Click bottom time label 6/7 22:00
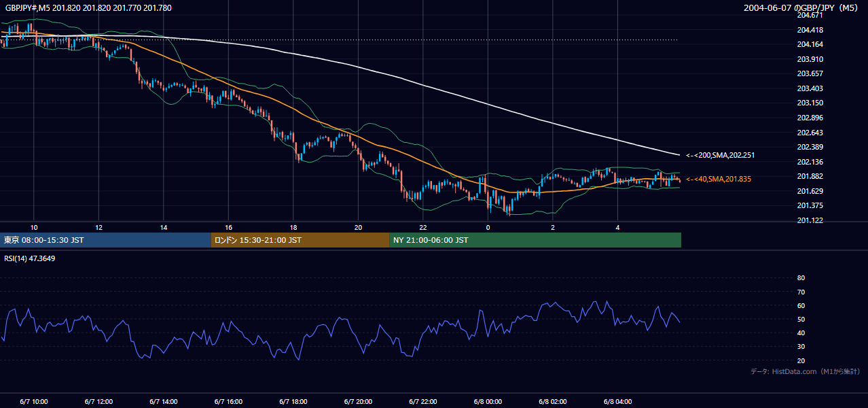Screen dimensions: 868x408 click(x=423, y=402)
